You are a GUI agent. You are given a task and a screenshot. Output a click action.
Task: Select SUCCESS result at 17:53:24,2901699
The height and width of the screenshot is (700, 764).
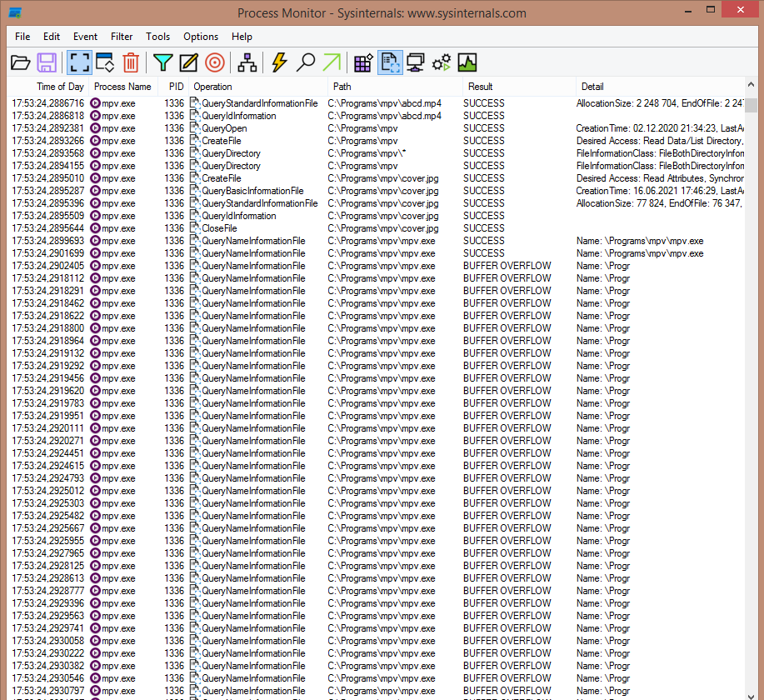484,253
